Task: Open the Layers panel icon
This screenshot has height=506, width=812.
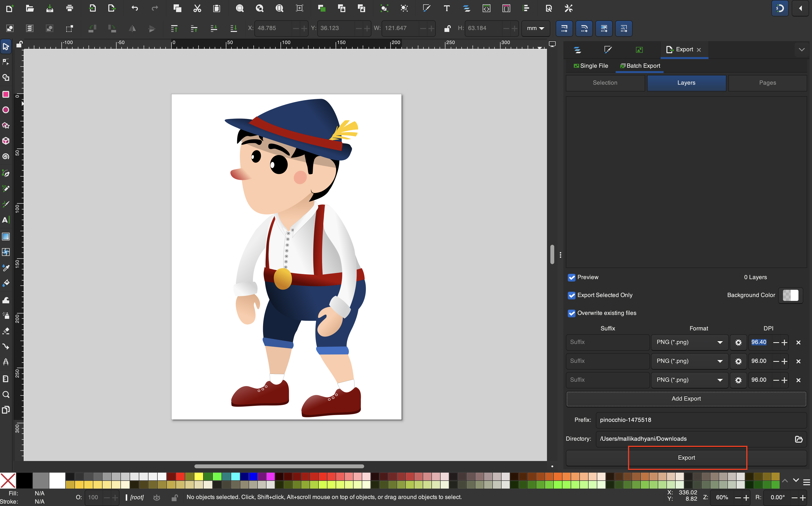Action: [x=578, y=50]
